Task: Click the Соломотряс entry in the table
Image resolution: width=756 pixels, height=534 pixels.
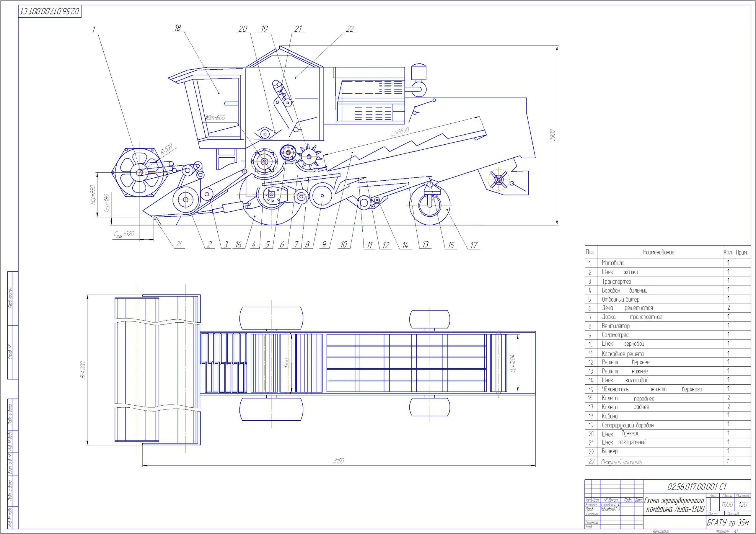Action: 615,335
